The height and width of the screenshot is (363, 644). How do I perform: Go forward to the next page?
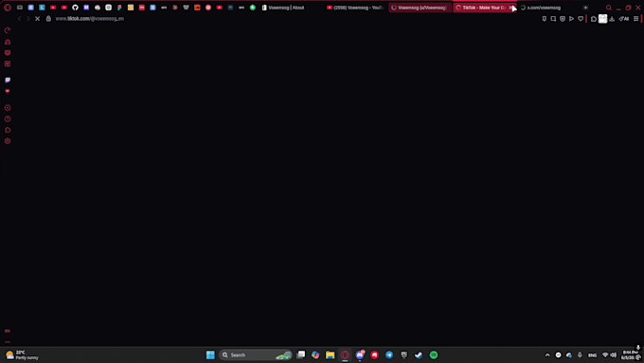(27, 19)
